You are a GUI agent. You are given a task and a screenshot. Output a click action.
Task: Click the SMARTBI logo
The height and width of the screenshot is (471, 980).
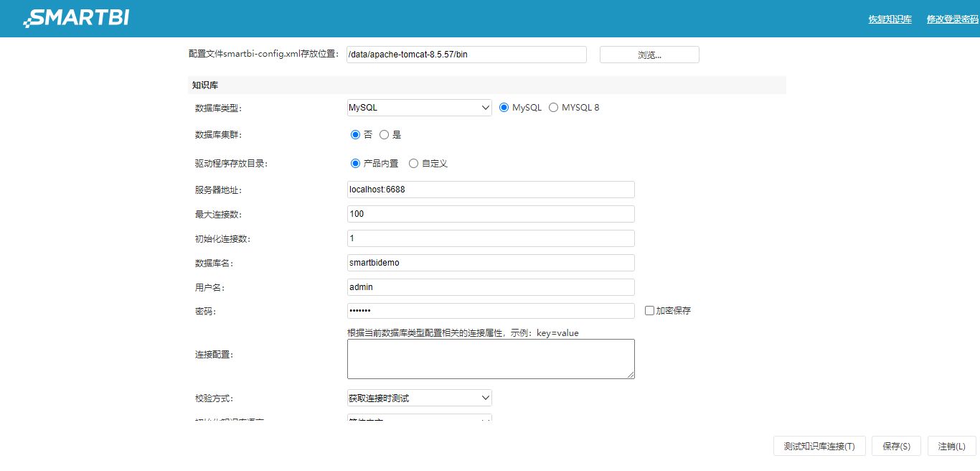coord(74,18)
